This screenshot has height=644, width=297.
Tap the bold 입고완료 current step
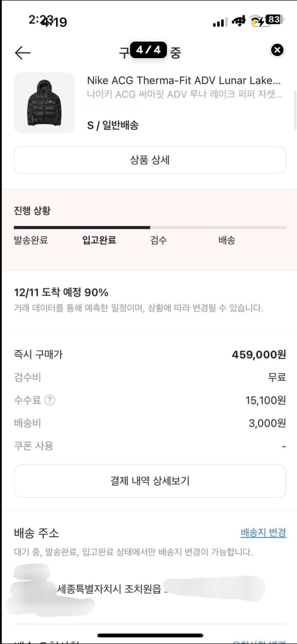(x=99, y=241)
